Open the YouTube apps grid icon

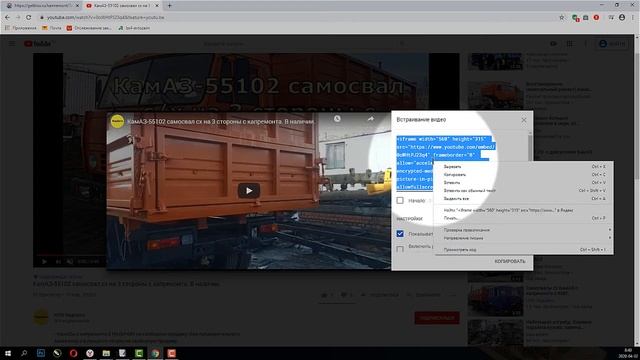[x=569, y=44]
